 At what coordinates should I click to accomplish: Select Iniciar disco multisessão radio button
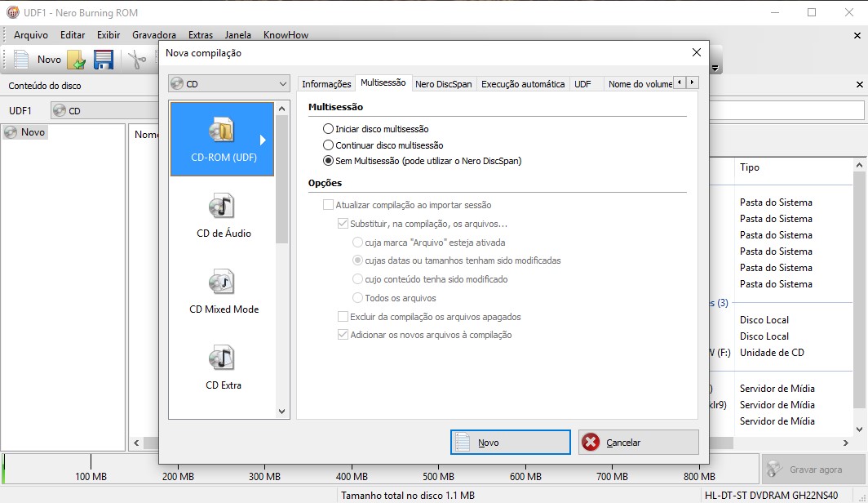(328, 128)
